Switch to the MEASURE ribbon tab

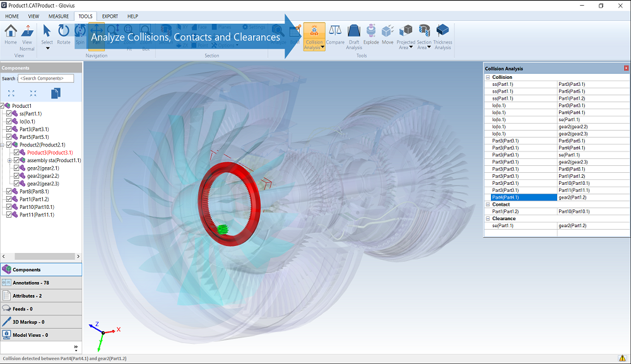click(x=59, y=16)
